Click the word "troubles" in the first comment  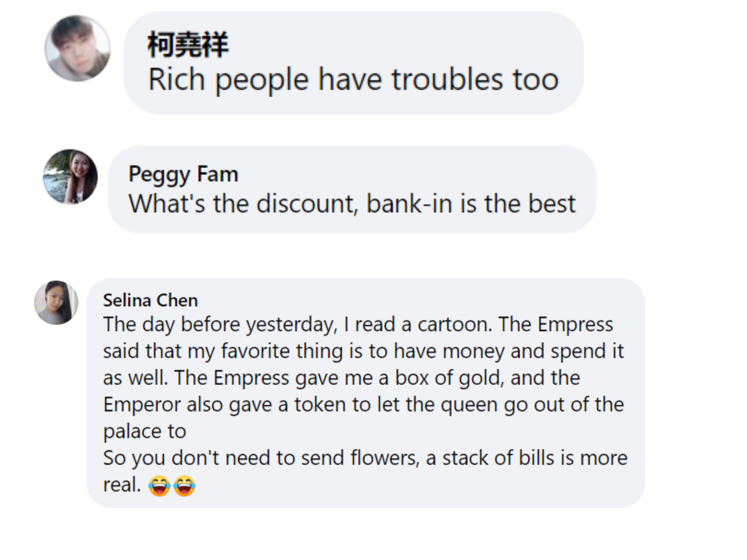447,80
